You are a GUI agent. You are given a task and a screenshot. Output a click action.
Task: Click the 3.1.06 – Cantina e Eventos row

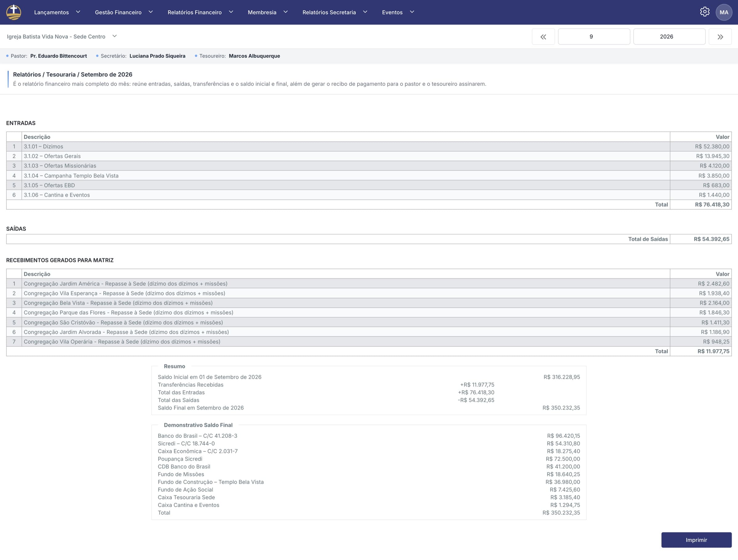(369, 195)
